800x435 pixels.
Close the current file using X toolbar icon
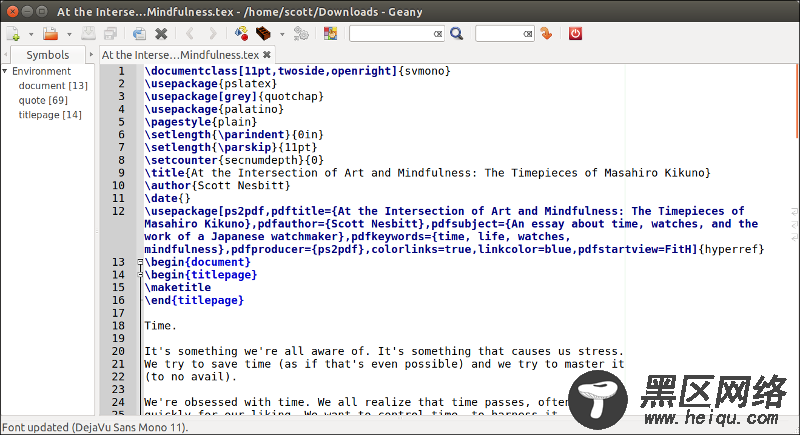click(161, 34)
